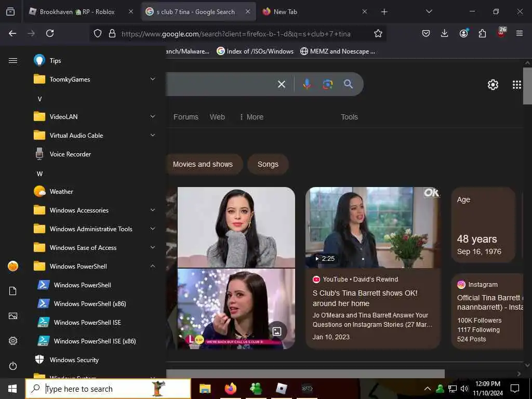Image resolution: width=532 pixels, height=399 pixels.
Task: Open Pocket save button
Action: (x=426, y=33)
